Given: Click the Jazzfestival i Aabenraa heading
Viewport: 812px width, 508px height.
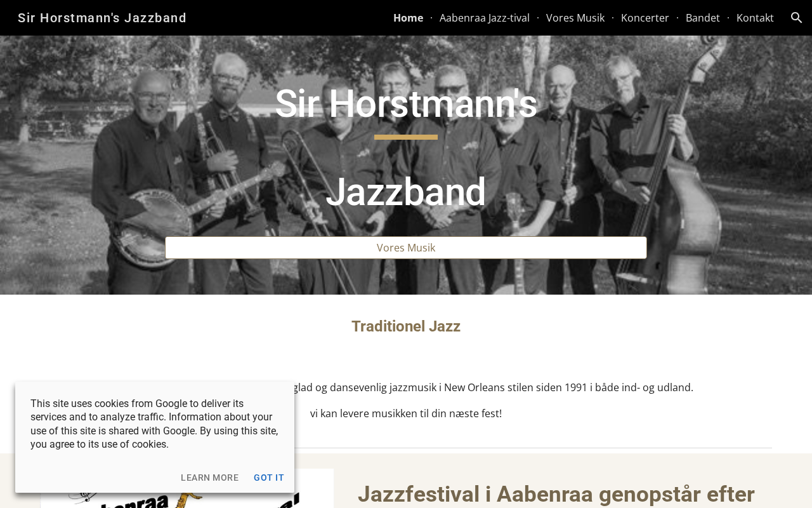Looking at the screenshot, I should coord(556,494).
